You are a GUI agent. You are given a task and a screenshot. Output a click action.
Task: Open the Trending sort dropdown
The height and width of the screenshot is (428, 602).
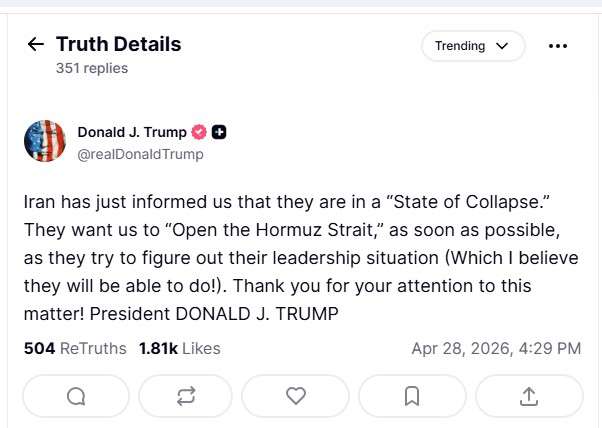471,46
